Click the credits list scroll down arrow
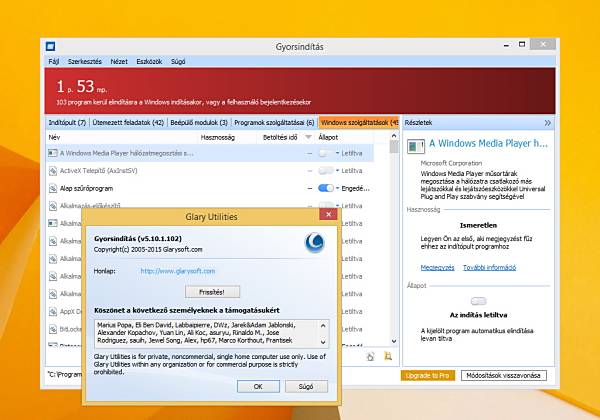This screenshot has width=600, height=420. (323, 342)
